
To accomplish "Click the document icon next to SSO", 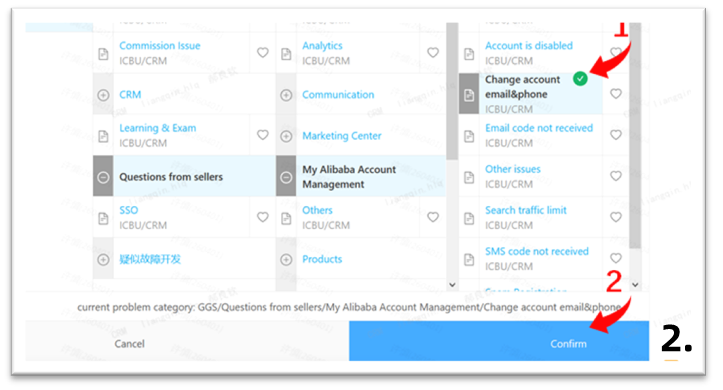I will (103, 218).
